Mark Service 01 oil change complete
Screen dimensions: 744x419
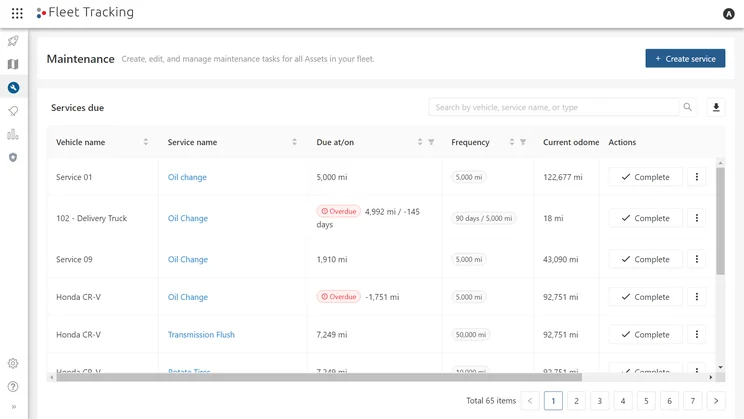pyautogui.click(x=646, y=177)
